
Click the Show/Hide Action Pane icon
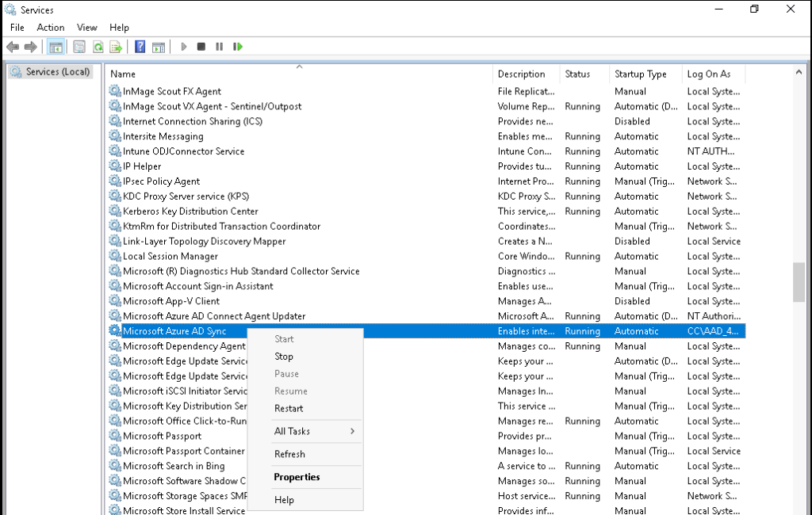click(158, 47)
